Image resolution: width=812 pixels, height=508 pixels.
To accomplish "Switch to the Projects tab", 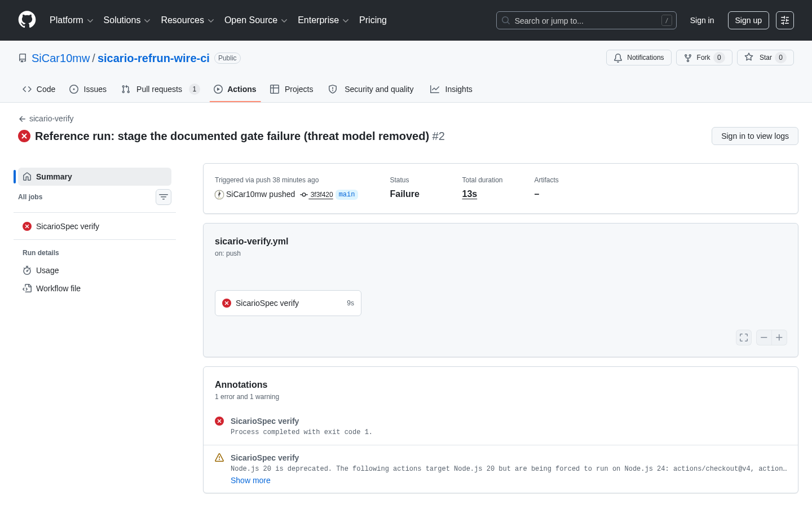I will 292,89.
